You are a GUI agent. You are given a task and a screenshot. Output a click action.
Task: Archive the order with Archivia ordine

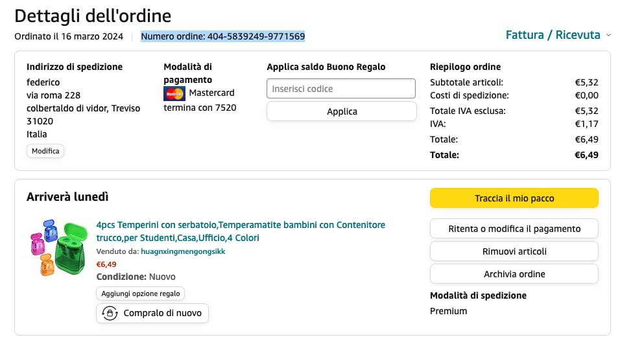pyautogui.click(x=514, y=274)
